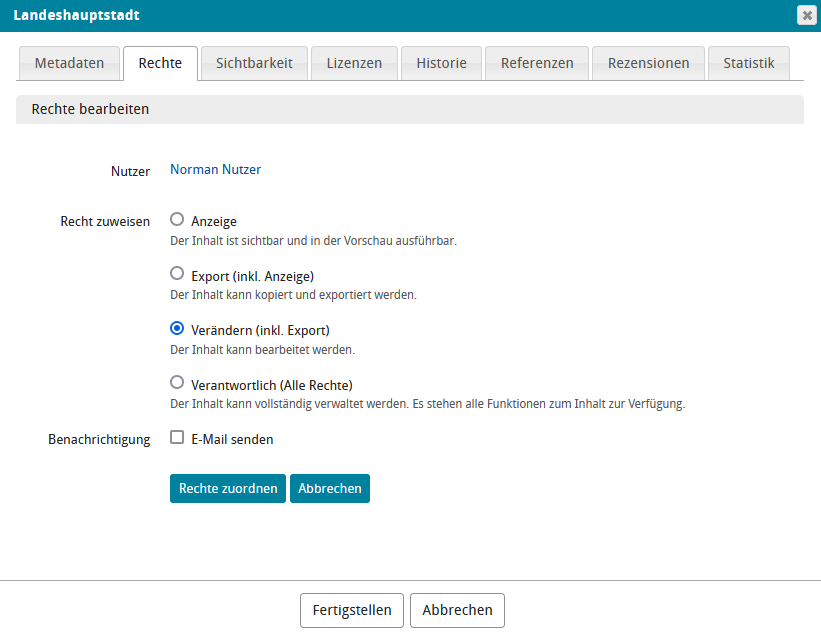Switch to the Metadaten tab
This screenshot has width=821, height=644.
pos(69,63)
